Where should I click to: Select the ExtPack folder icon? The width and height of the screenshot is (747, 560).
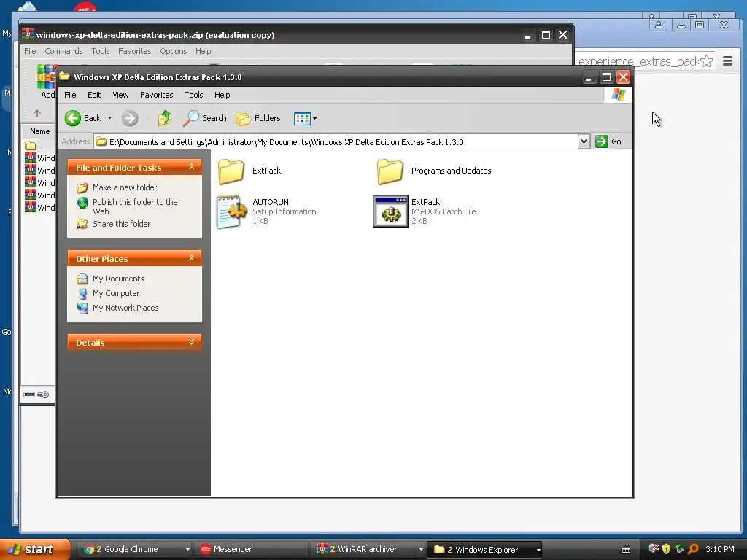(231, 171)
